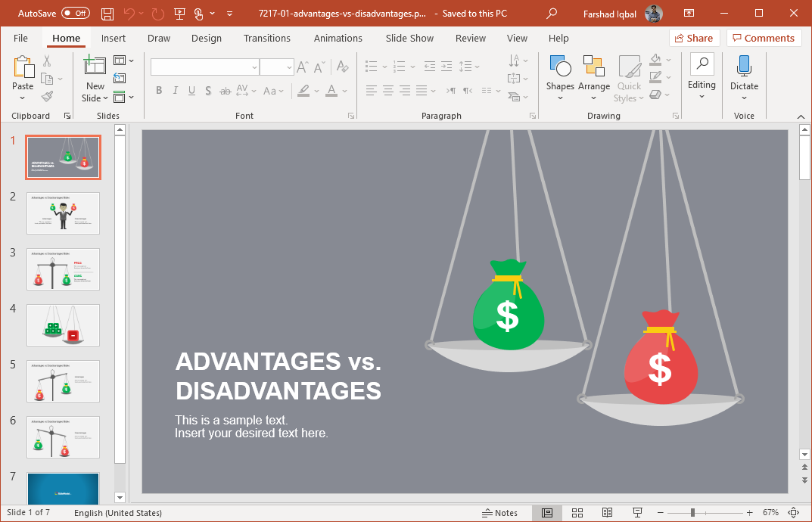Open the Transitions tab

coord(266,38)
